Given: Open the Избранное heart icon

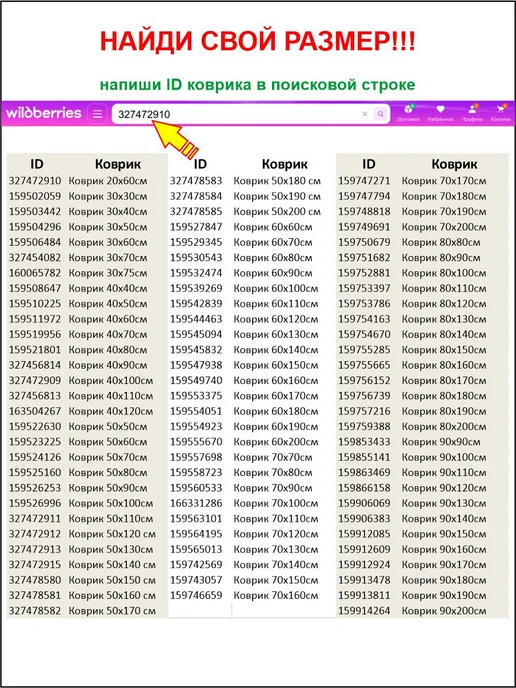Looking at the screenshot, I should point(440,113).
